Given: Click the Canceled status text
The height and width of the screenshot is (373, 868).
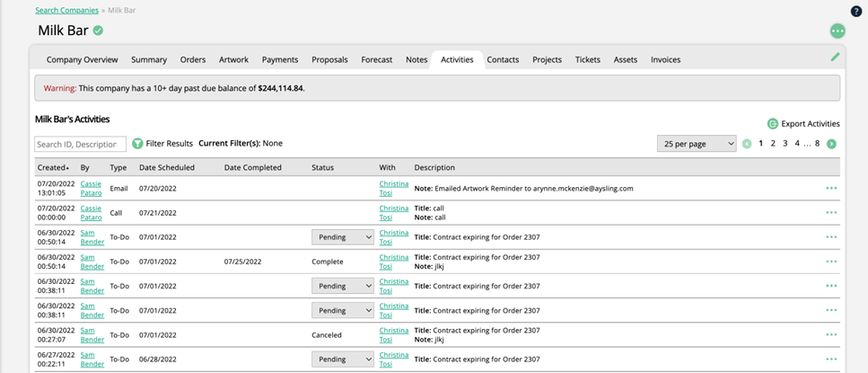Looking at the screenshot, I should pyautogui.click(x=327, y=334).
